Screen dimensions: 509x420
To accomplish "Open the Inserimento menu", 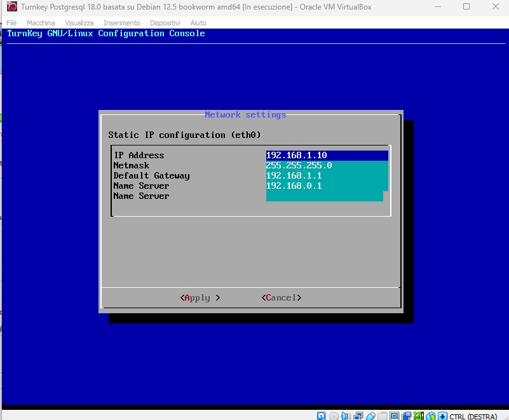I will 121,23.
